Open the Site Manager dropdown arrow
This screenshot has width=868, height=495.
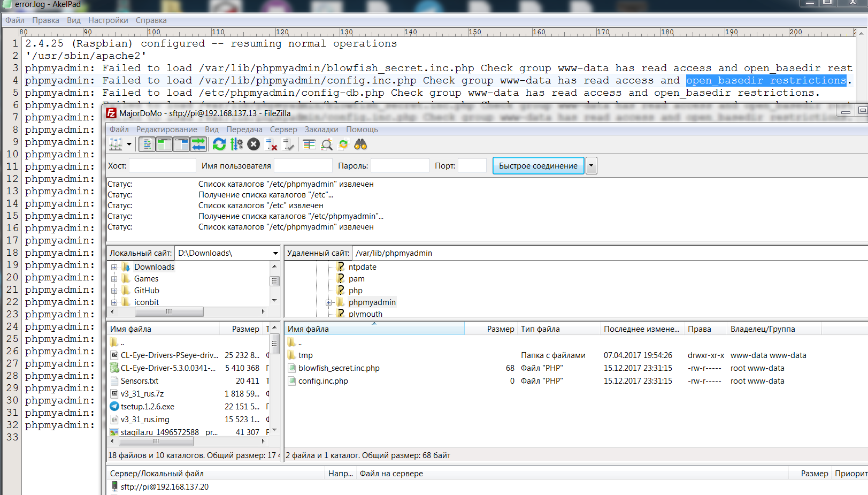[x=129, y=144]
